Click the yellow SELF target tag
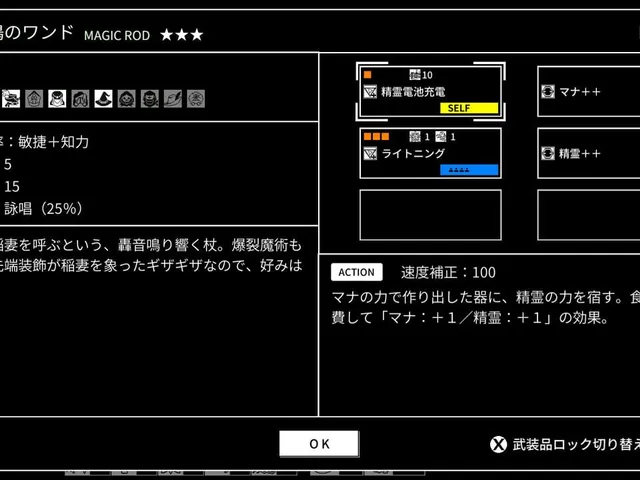The image size is (640, 480). (469, 108)
